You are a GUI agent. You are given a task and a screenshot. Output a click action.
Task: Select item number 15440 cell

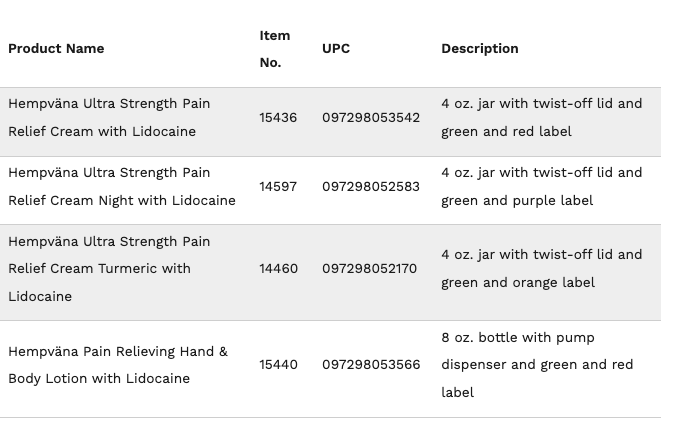coord(279,365)
